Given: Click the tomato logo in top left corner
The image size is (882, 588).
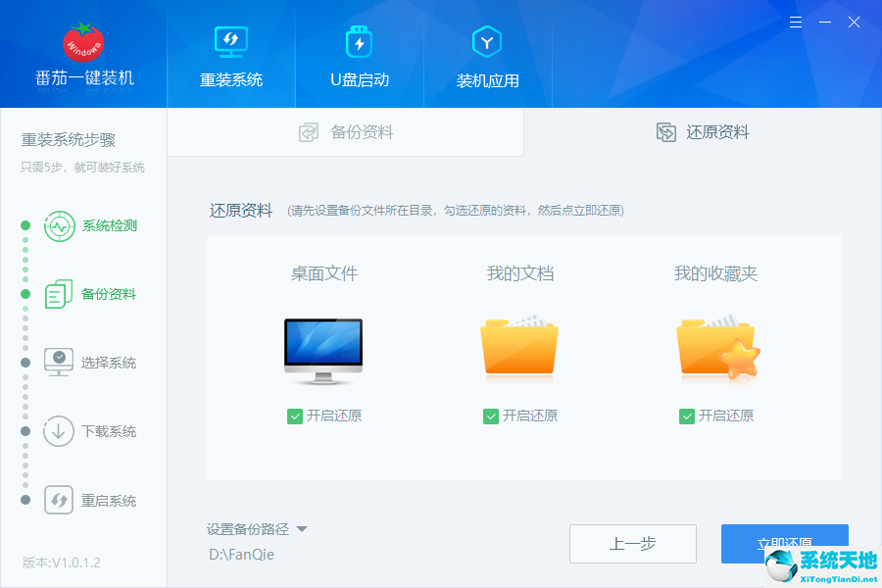Looking at the screenshot, I should tap(82, 39).
